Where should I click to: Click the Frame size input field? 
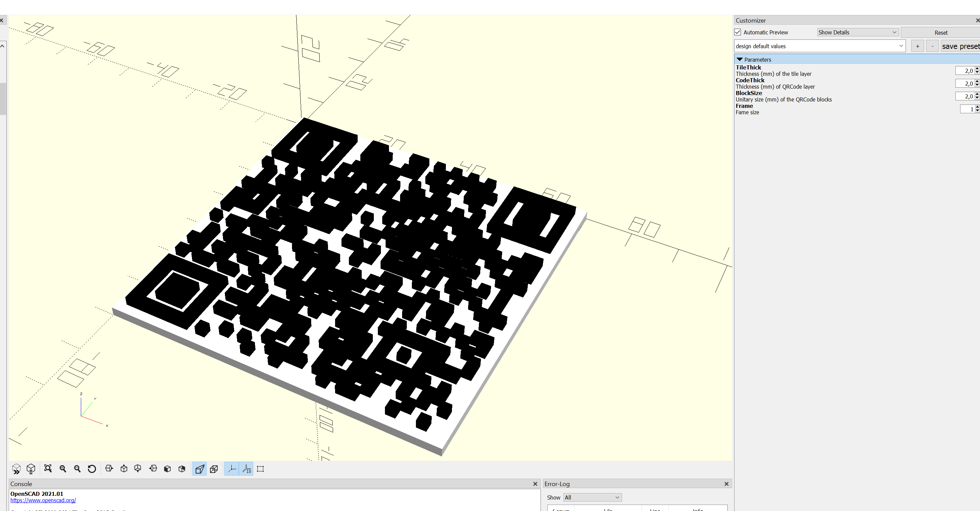click(x=966, y=109)
